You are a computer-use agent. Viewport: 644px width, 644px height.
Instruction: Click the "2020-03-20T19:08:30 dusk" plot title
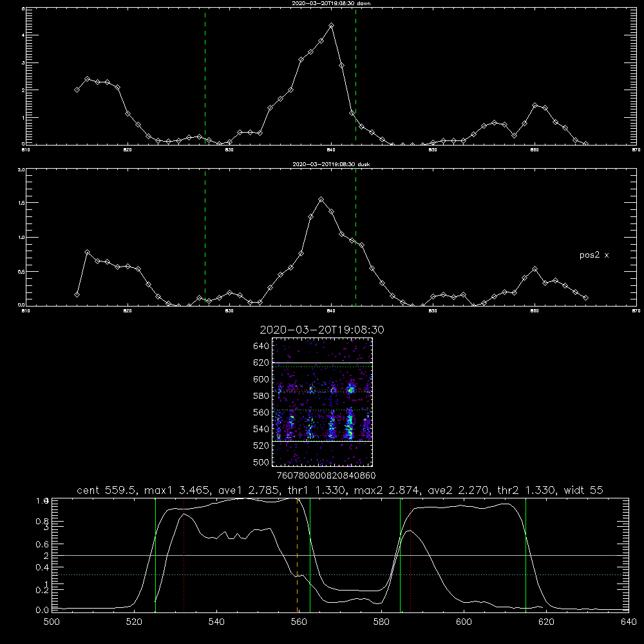331,164
